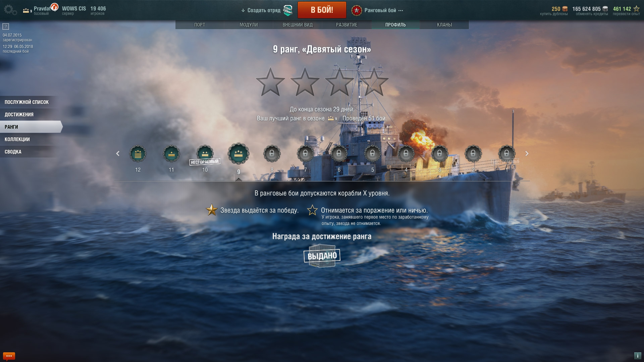This screenshot has width=644, height=362.
Task: Click the reward container labeled ВЫДАНО
Action: pyautogui.click(x=322, y=256)
